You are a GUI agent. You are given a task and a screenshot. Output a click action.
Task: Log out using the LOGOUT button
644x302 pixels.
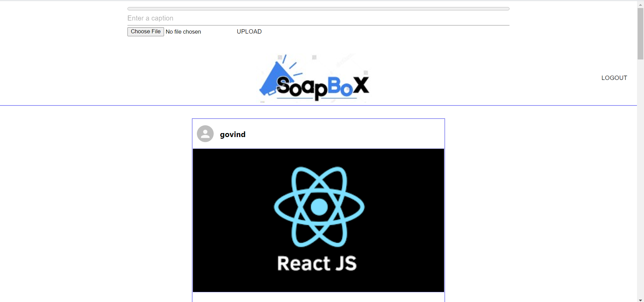[x=614, y=78]
